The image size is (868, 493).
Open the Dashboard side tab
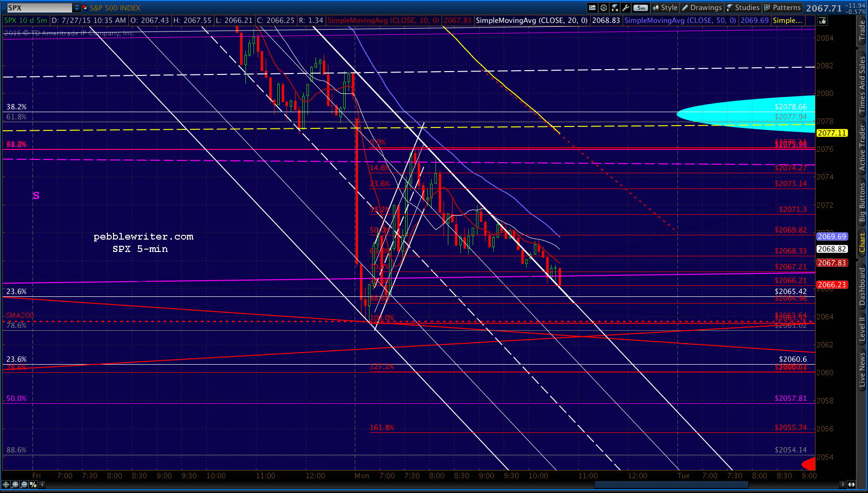pyautogui.click(x=862, y=286)
